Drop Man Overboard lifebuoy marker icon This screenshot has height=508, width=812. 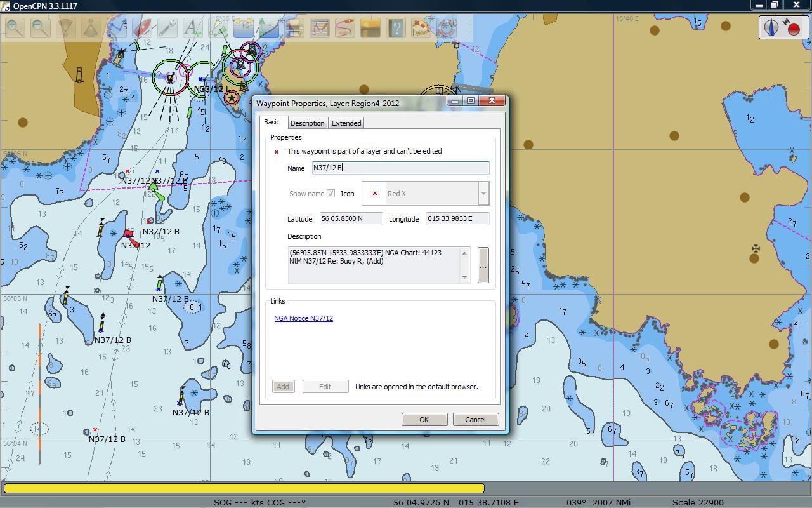point(447,28)
